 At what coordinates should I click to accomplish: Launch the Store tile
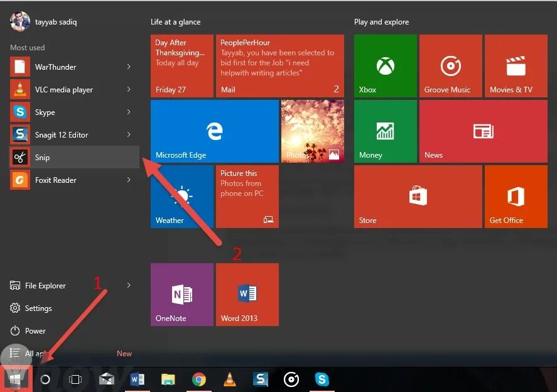click(x=418, y=197)
